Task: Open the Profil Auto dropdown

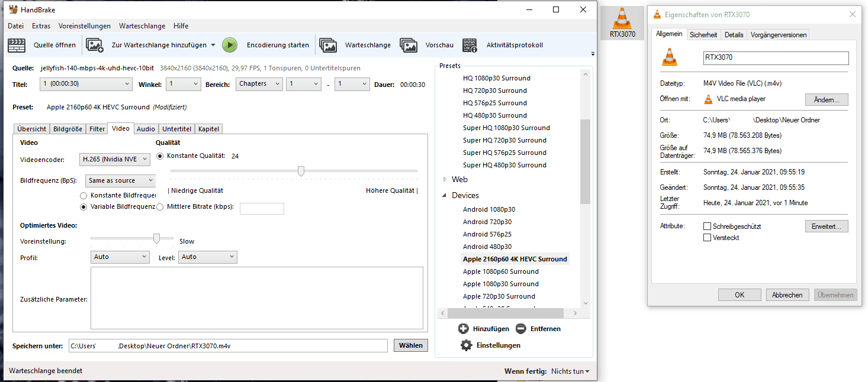Action: coord(120,257)
